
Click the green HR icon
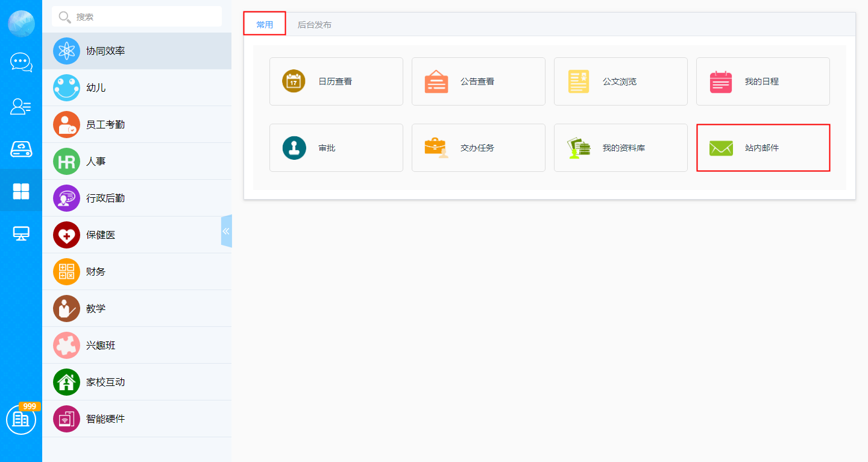pos(66,161)
